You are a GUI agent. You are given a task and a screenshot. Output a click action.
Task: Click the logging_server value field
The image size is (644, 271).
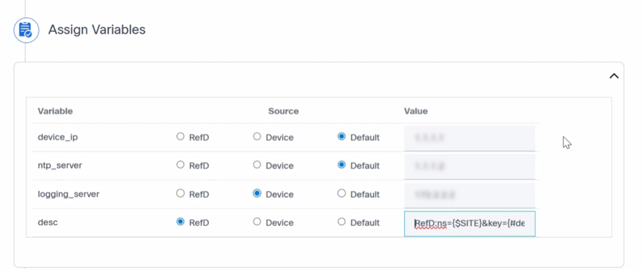point(469,195)
